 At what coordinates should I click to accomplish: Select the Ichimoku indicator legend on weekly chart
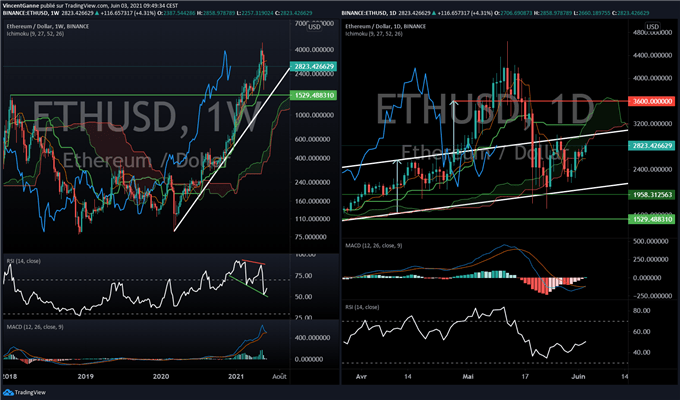[x=35, y=33]
